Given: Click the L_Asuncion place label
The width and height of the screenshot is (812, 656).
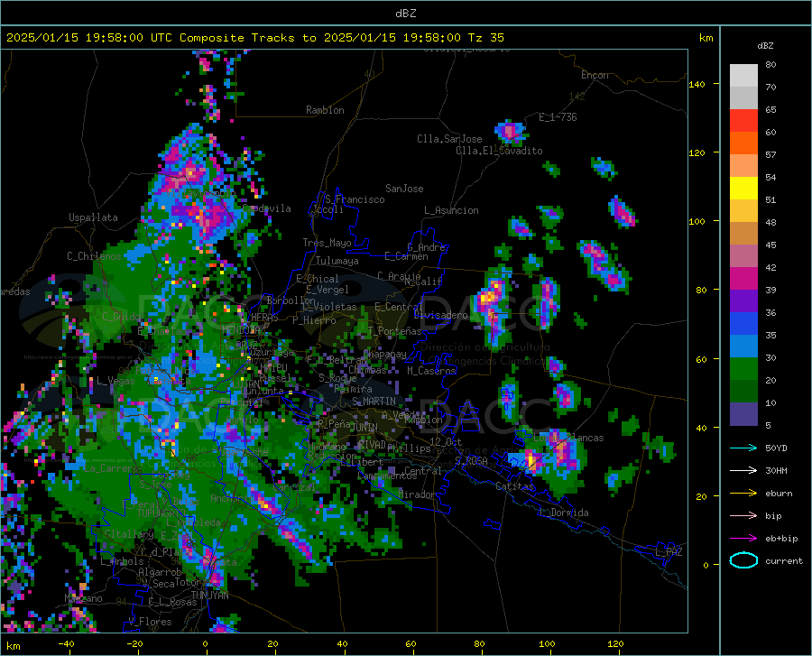Looking at the screenshot, I should click(x=451, y=210).
